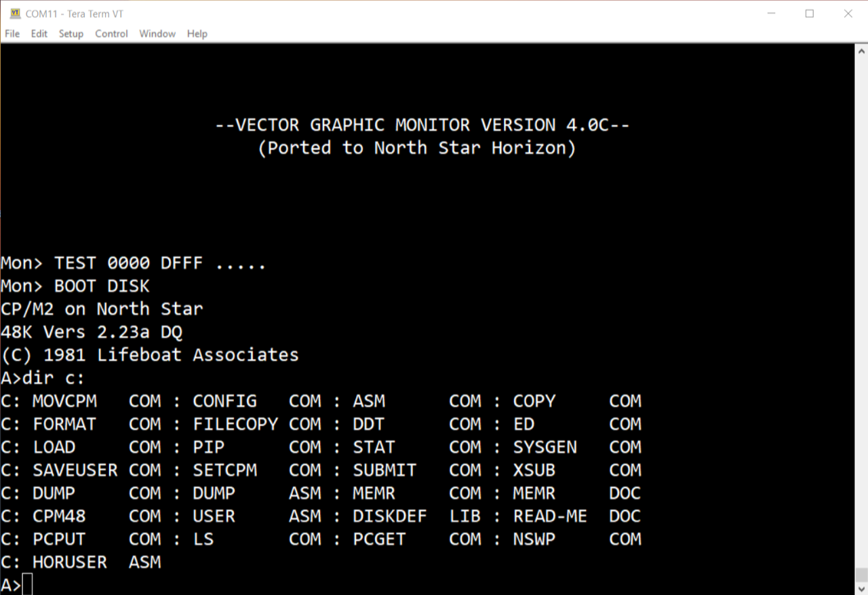Viewport: 868px width, 595px height.
Task: Click the Tera Term VT title bar icon
Action: [15, 14]
